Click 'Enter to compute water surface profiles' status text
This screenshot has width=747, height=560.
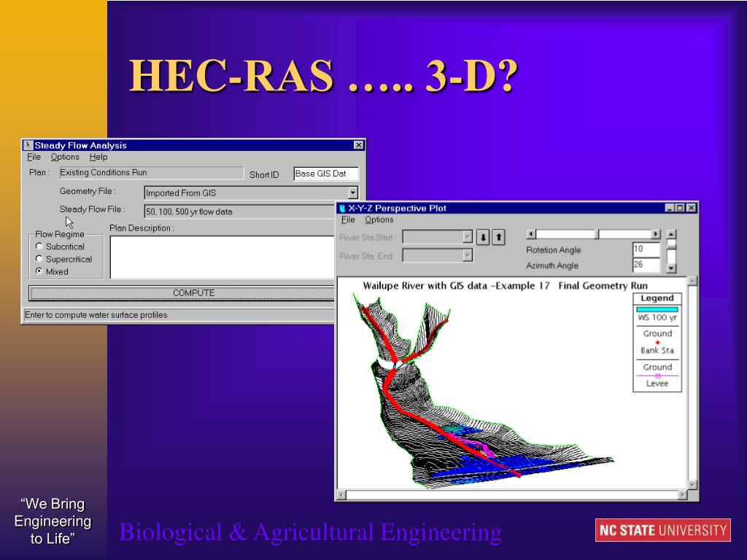pos(96,315)
